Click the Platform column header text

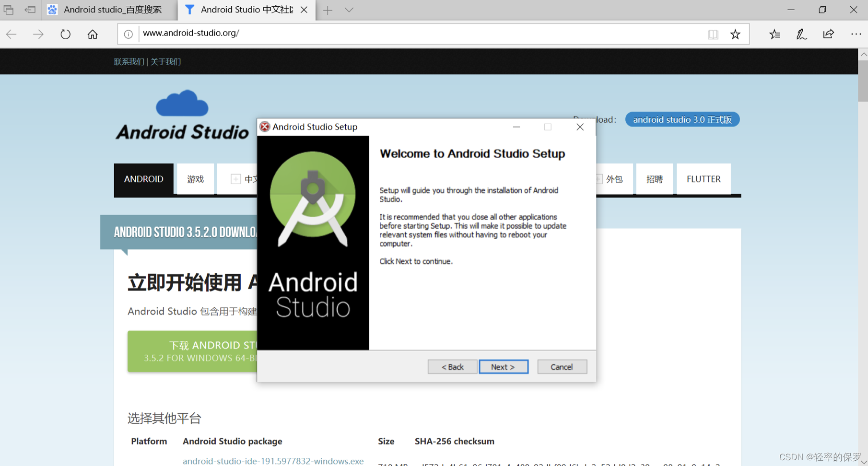coord(149,441)
